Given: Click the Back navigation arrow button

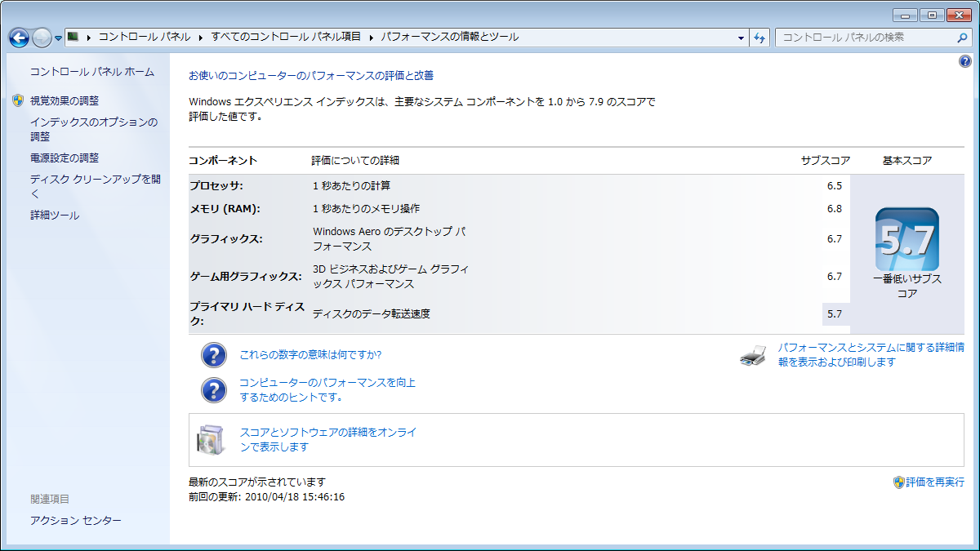Looking at the screenshot, I should click(19, 38).
